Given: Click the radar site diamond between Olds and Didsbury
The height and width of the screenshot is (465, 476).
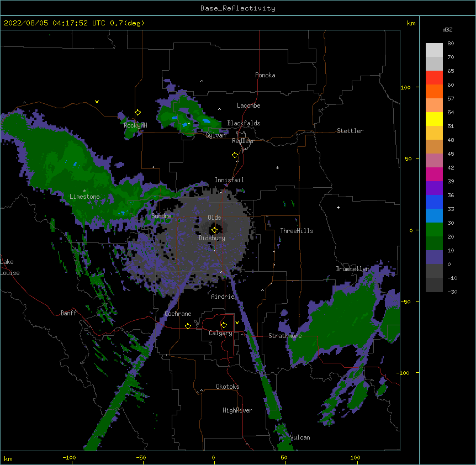Looking at the screenshot, I should click(214, 230).
